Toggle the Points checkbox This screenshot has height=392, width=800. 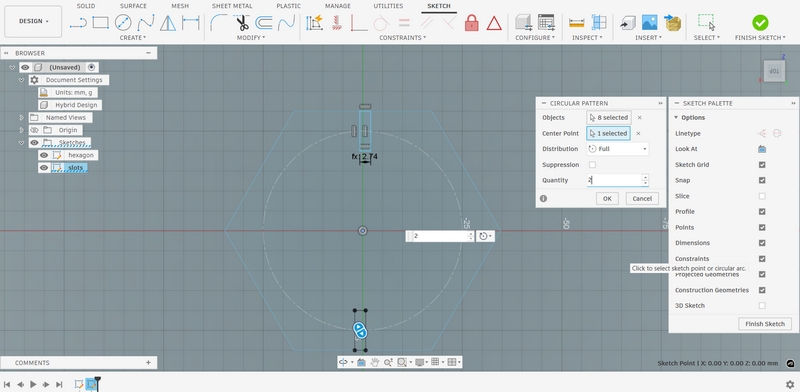tap(762, 227)
